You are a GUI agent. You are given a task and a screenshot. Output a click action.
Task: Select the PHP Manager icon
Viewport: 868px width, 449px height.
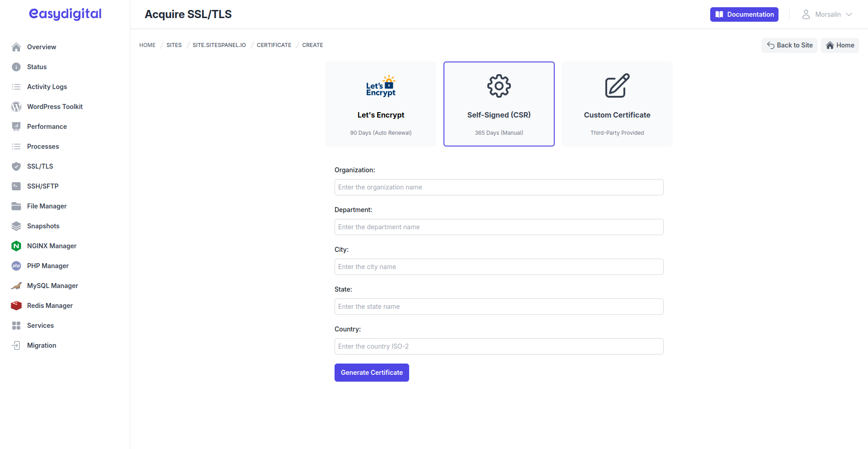tap(16, 266)
